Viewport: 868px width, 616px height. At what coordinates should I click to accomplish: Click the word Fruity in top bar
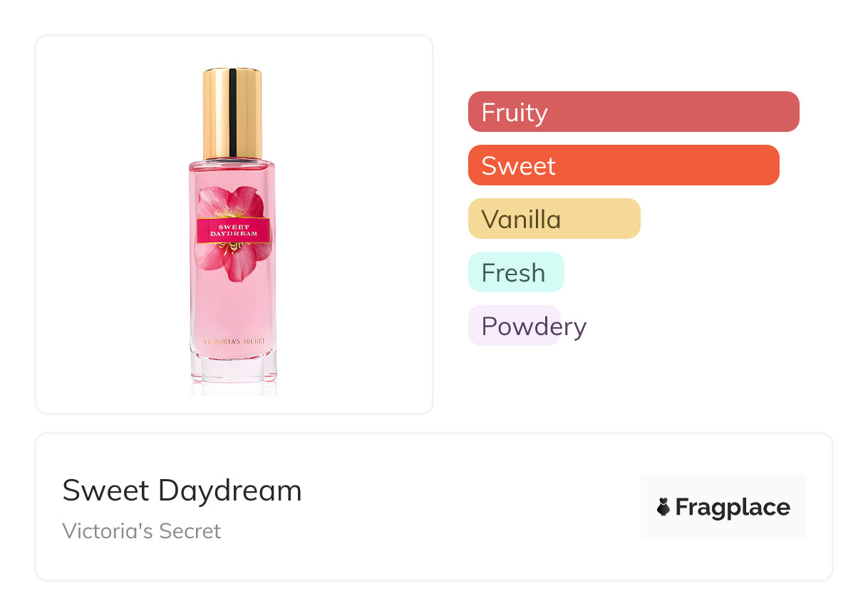click(x=514, y=113)
